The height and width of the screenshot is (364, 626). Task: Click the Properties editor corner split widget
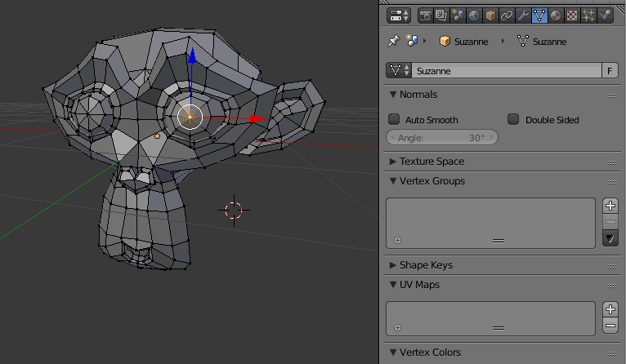[620, 10]
